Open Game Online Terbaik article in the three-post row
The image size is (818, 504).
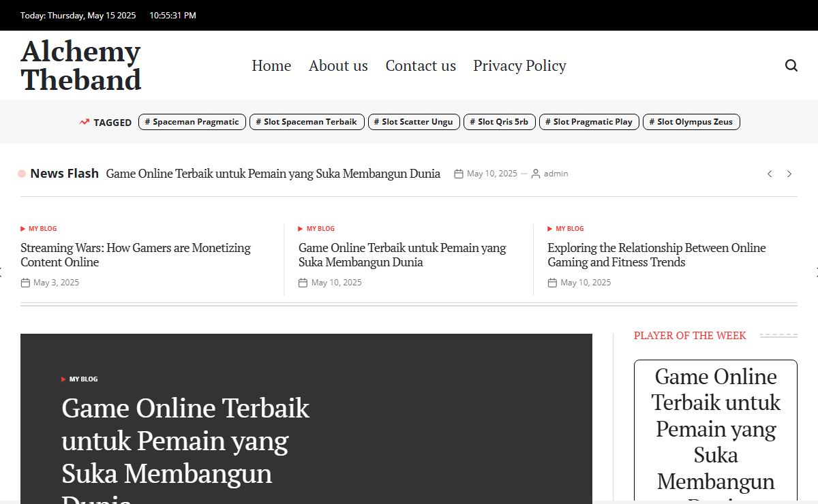coord(402,255)
